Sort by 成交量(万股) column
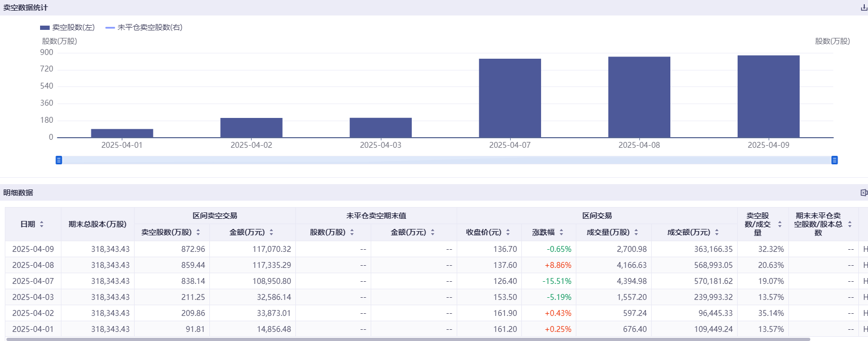Viewport: 868px width, 341px height. [x=636, y=232]
